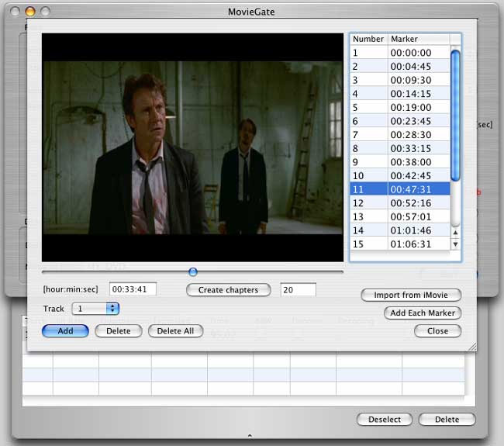This screenshot has height=446, width=504.
Task: Click the marker list scroll down arrow
Action: point(456,244)
